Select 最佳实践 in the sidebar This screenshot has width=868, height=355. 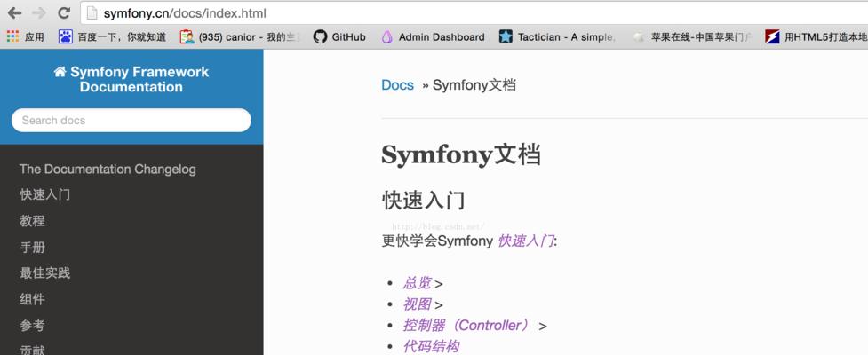tap(44, 273)
